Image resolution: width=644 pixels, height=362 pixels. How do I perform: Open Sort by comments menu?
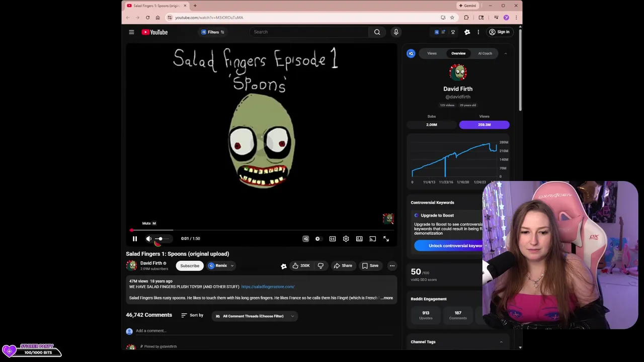click(192, 315)
